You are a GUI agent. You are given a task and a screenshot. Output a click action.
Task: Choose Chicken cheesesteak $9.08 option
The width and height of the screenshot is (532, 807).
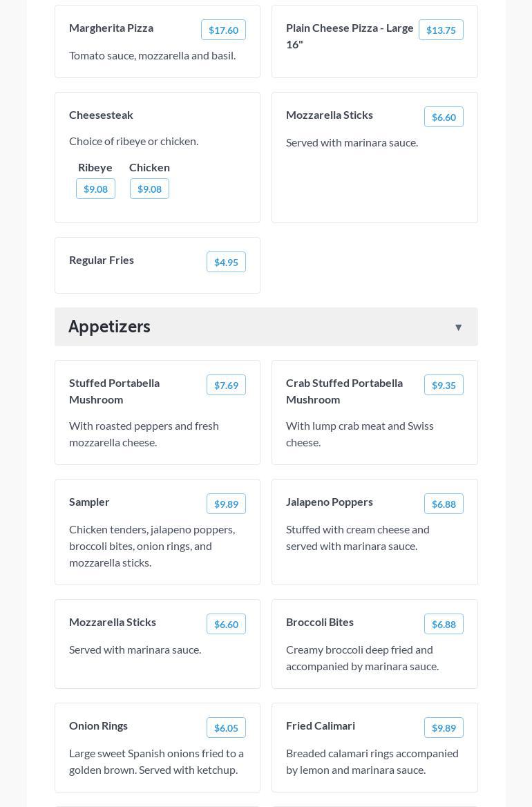(149, 189)
